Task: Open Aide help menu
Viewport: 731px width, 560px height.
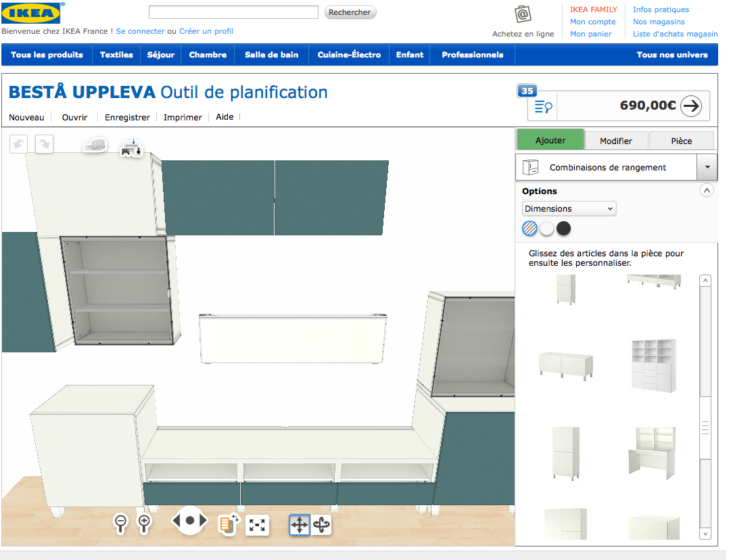Action: tap(225, 117)
